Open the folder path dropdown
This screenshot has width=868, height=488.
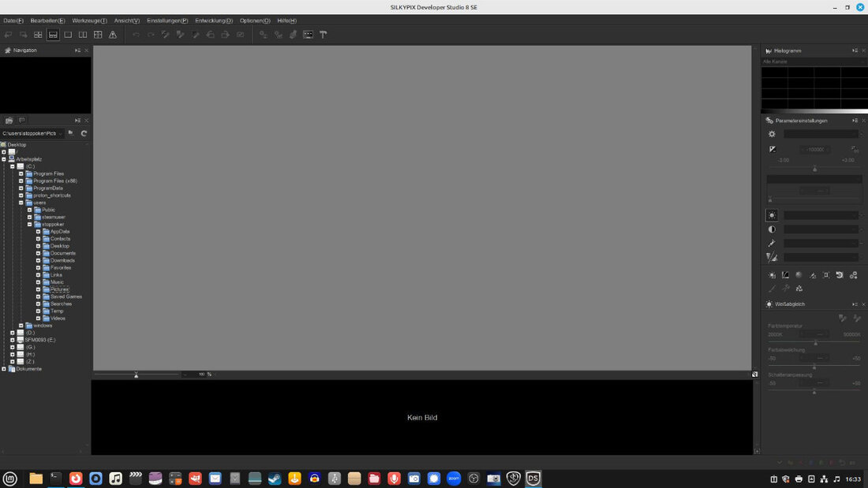pyautogui.click(x=62, y=133)
